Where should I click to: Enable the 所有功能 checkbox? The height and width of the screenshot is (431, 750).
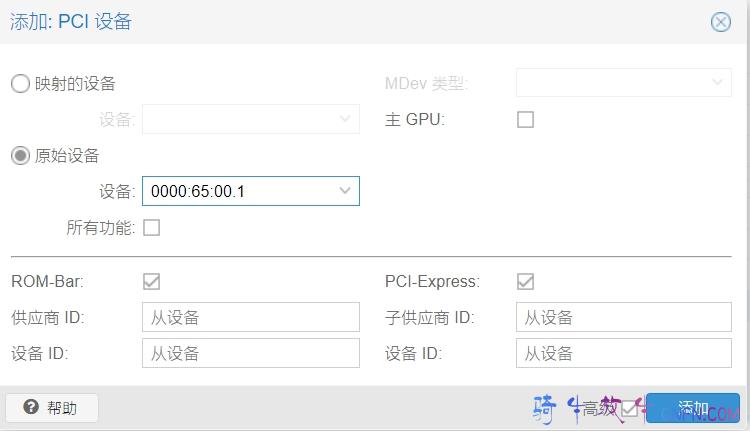point(151,228)
